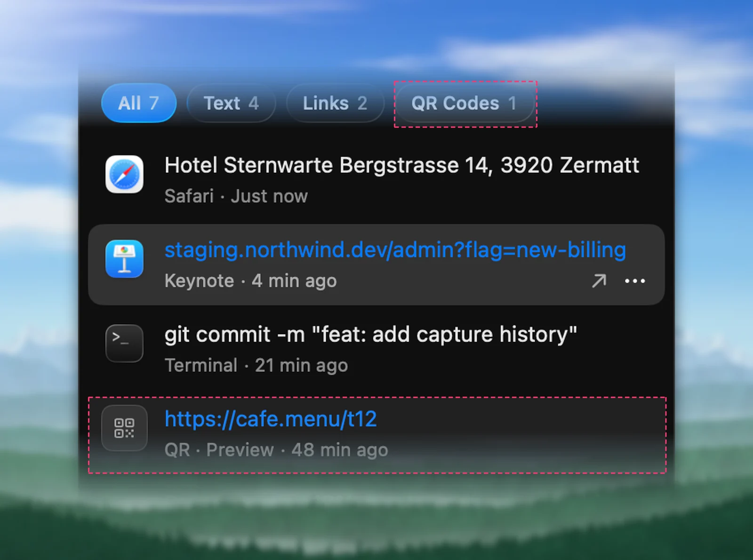
Task: Switch to the Text 4 filter
Action: click(x=231, y=103)
